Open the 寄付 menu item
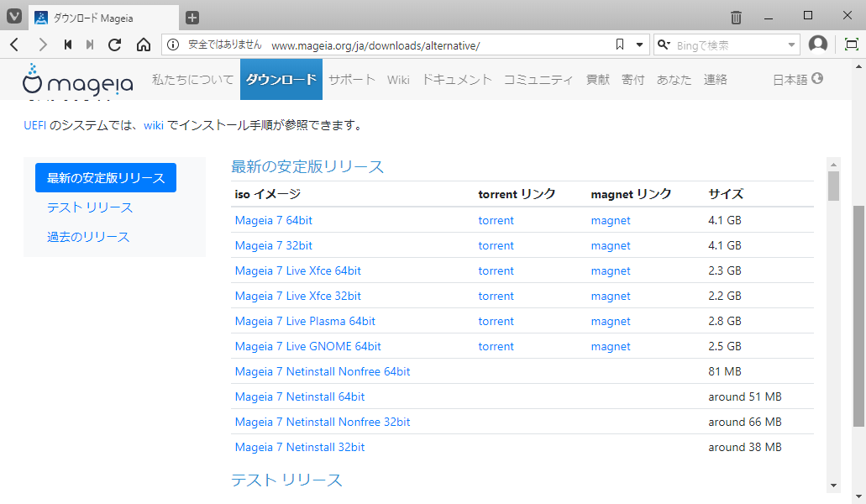866x504 pixels. [x=633, y=80]
